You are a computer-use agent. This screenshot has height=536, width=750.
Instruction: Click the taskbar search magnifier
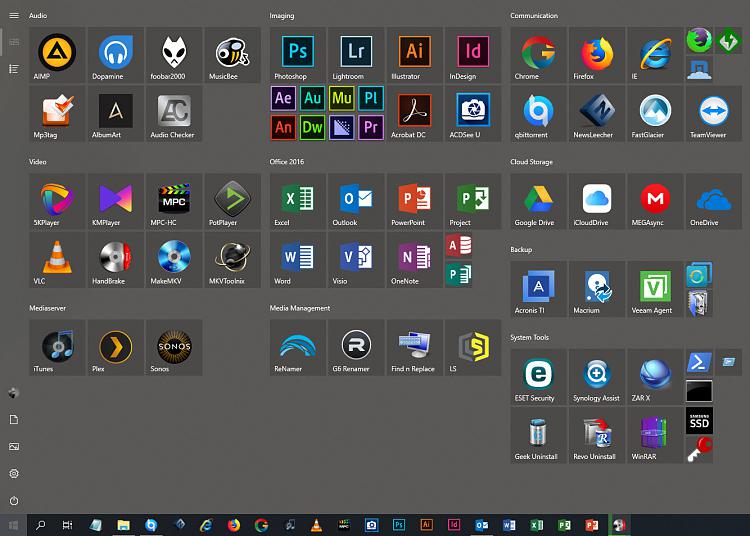coord(41,525)
